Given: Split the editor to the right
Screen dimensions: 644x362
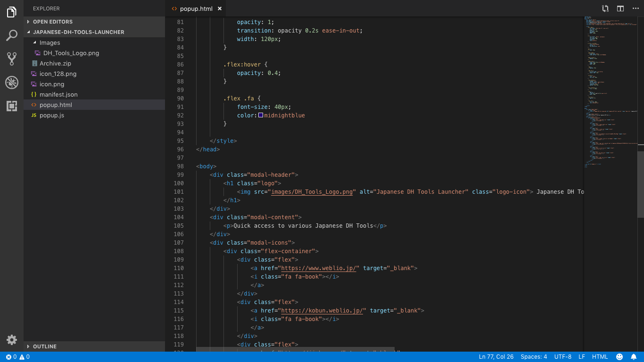Looking at the screenshot, I should point(620,8).
